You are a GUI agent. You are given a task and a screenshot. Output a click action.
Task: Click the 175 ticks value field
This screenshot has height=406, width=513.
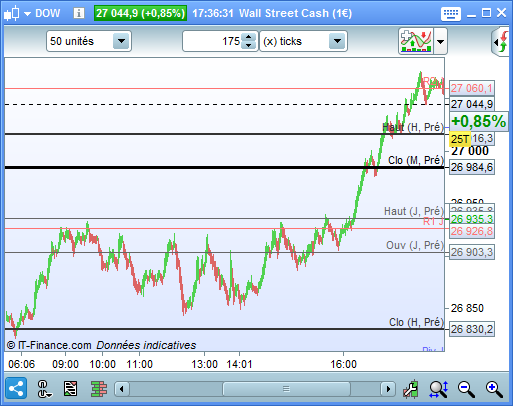point(212,41)
